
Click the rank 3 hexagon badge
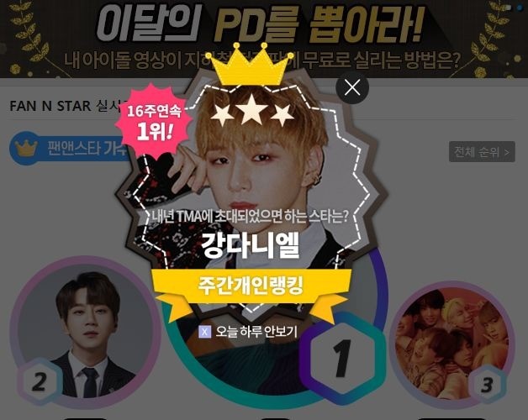coord(487,385)
